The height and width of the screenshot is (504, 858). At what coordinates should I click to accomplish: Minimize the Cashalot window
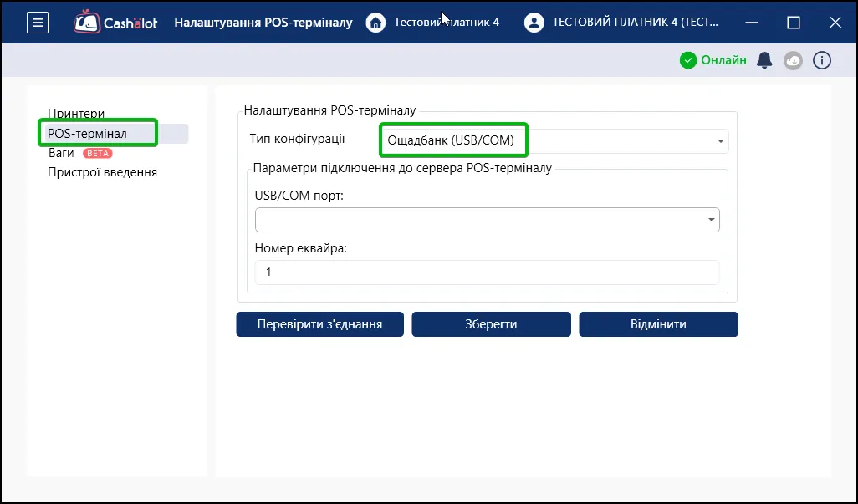[x=752, y=23]
